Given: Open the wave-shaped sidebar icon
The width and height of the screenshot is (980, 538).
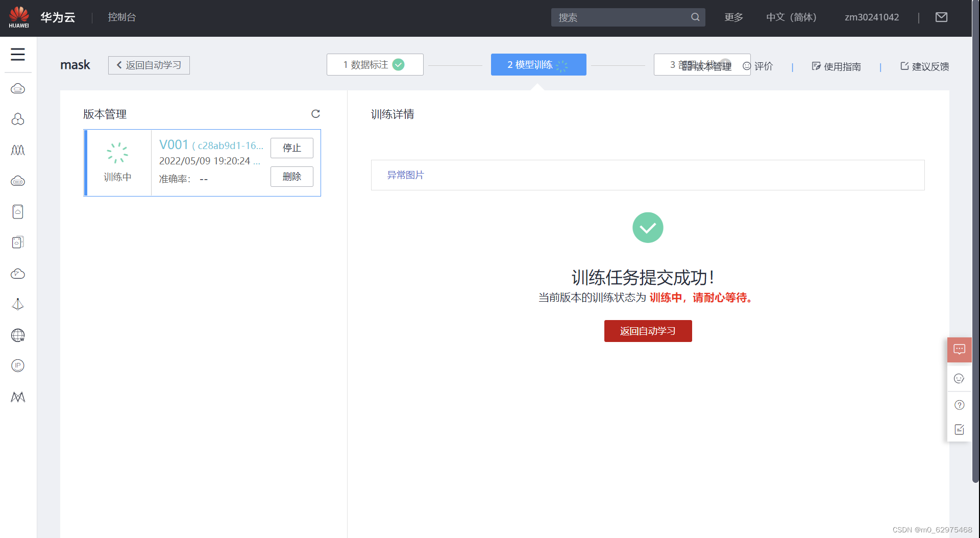Looking at the screenshot, I should pos(18,150).
